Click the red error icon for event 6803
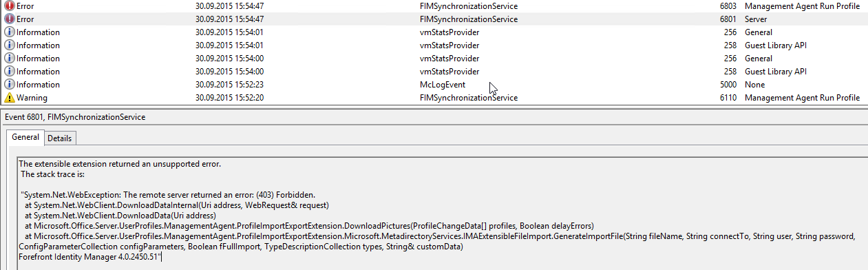Screen dimensions: 868x270 pyautogui.click(x=9, y=6)
